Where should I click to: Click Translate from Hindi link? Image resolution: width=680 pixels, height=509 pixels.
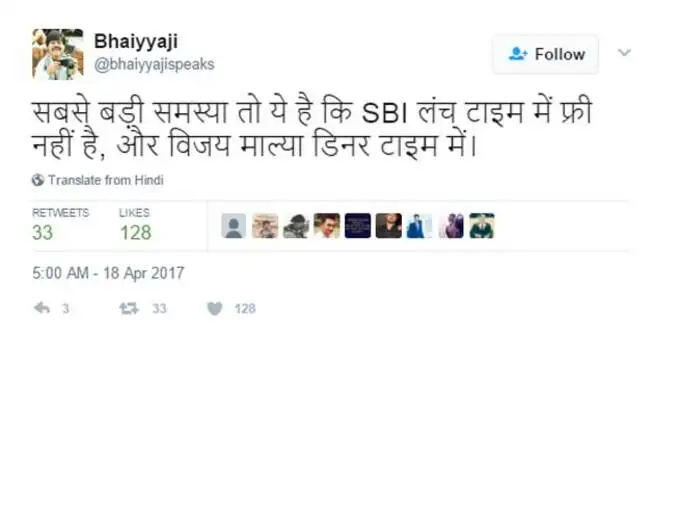[x=105, y=180]
